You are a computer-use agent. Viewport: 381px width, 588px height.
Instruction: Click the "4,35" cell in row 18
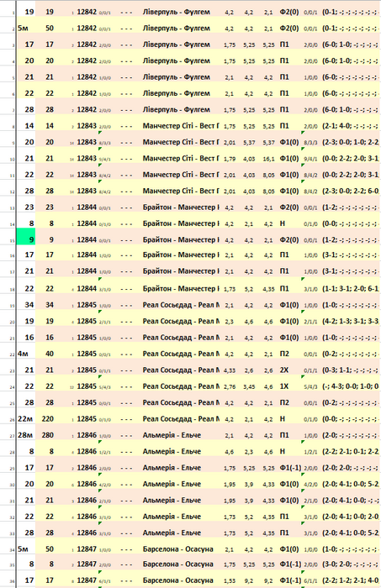click(x=269, y=289)
